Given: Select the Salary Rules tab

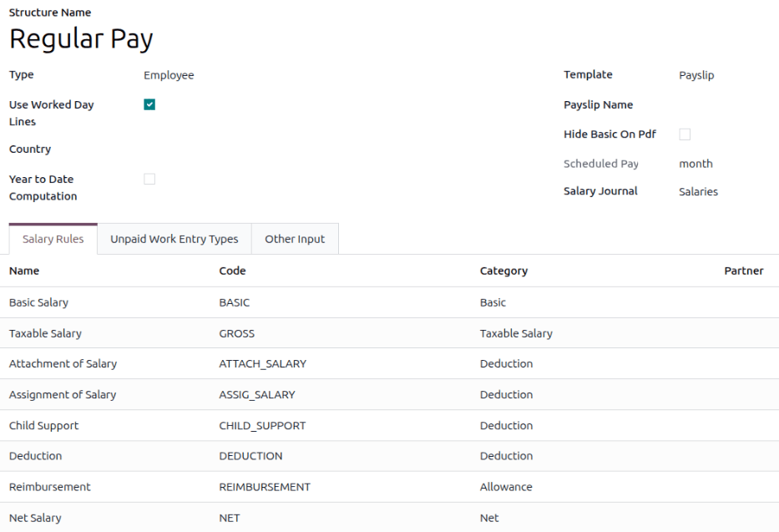Looking at the screenshot, I should (x=53, y=239).
